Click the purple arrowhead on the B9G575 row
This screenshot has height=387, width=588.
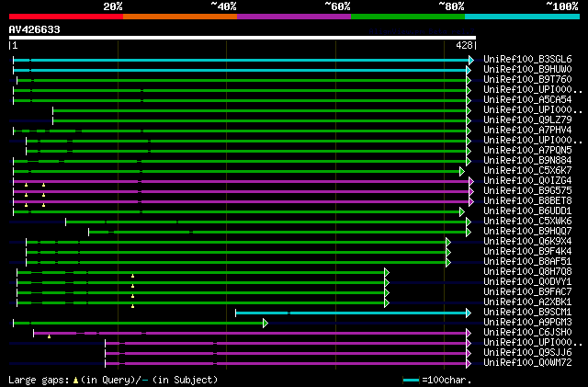(471, 192)
